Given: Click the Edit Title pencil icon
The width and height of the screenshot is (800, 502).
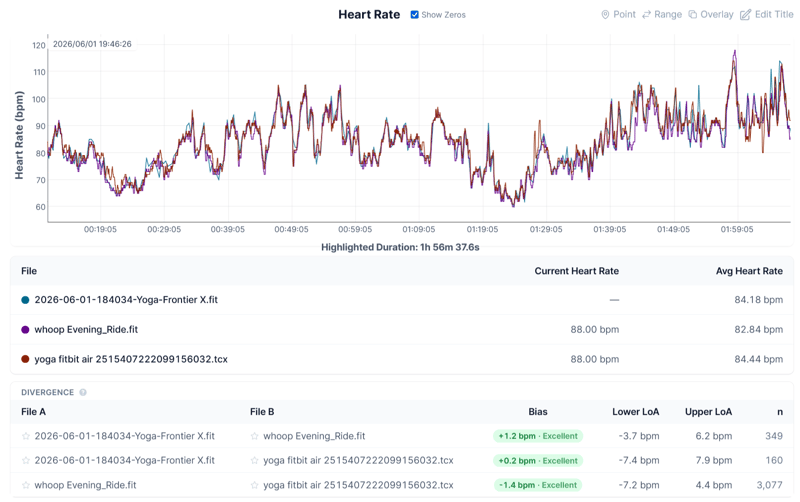Looking at the screenshot, I should click(x=745, y=14).
